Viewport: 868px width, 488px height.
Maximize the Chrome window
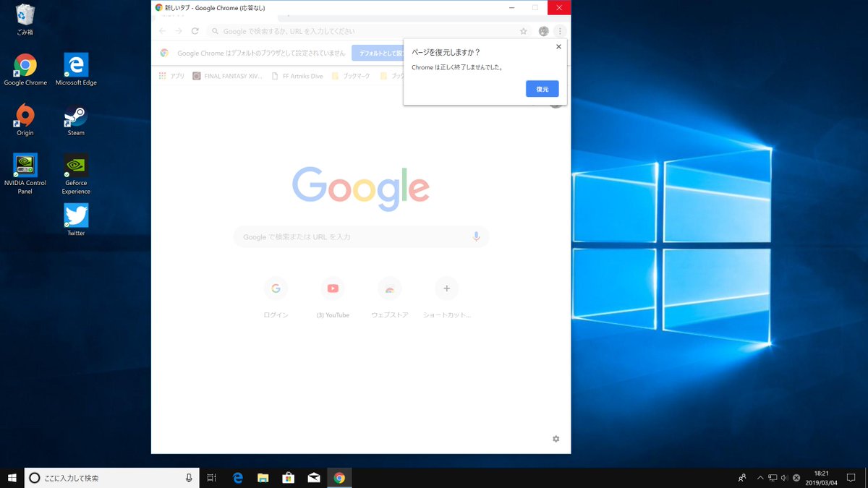coord(535,7)
